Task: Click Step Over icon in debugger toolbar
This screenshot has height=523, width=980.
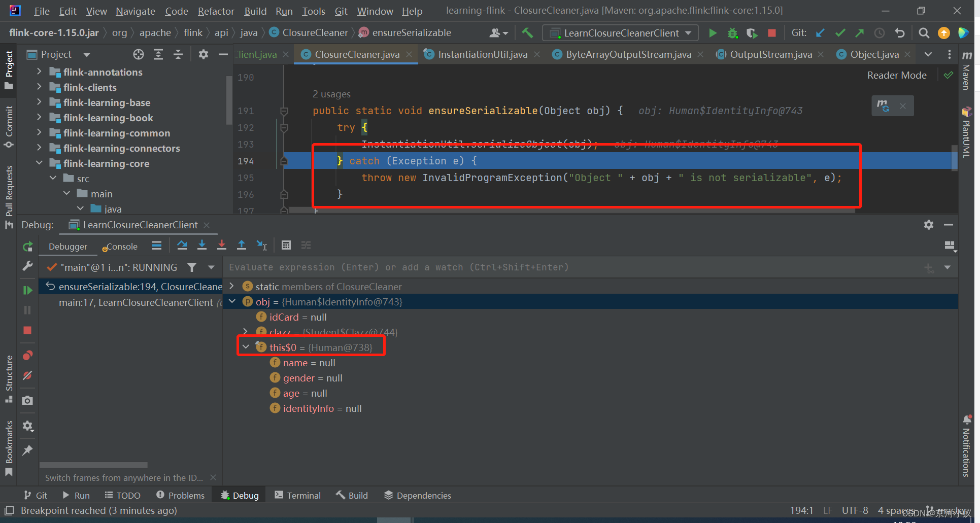Action: (182, 246)
